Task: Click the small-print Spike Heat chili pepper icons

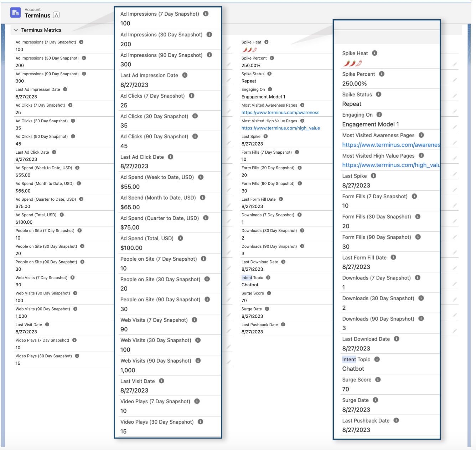Action: [x=249, y=50]
